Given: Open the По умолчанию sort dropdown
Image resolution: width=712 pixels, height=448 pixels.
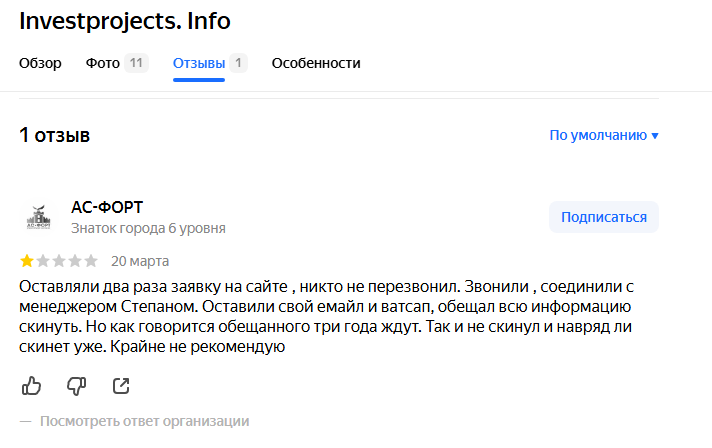Looking at the screenshot, I should pos(604,136).
